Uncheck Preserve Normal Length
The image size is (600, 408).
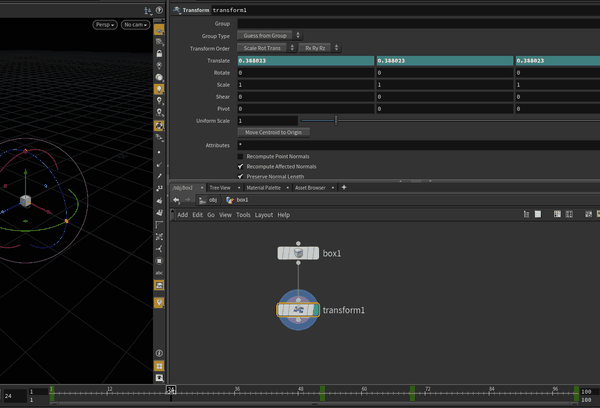[240, 176]
